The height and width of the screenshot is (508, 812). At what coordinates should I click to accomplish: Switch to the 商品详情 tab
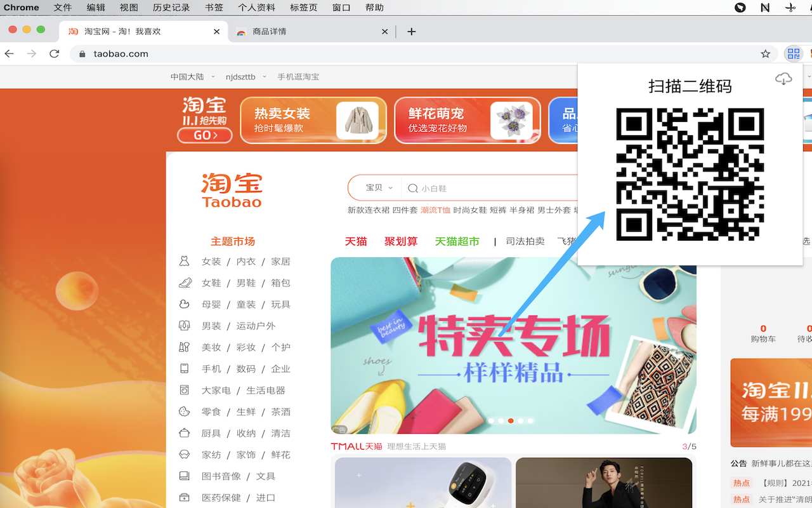point(313,31)
